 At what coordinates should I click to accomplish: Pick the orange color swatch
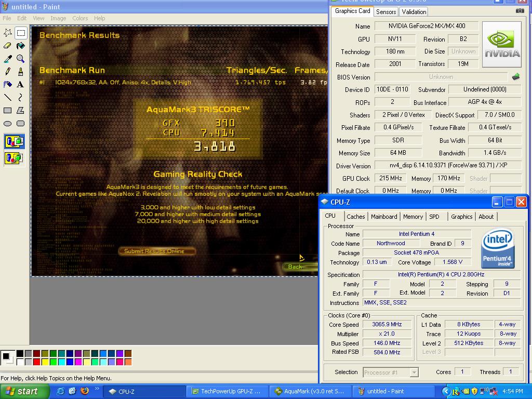(128, 362)
